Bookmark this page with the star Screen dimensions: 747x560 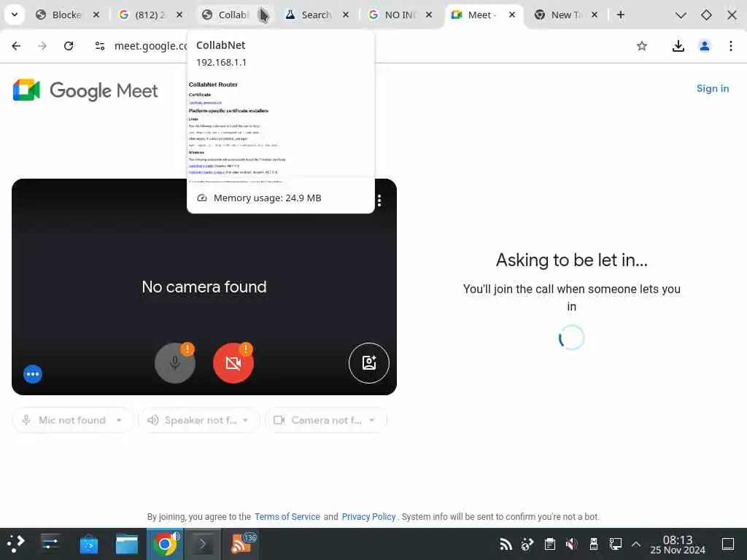[x=642, y=46]
